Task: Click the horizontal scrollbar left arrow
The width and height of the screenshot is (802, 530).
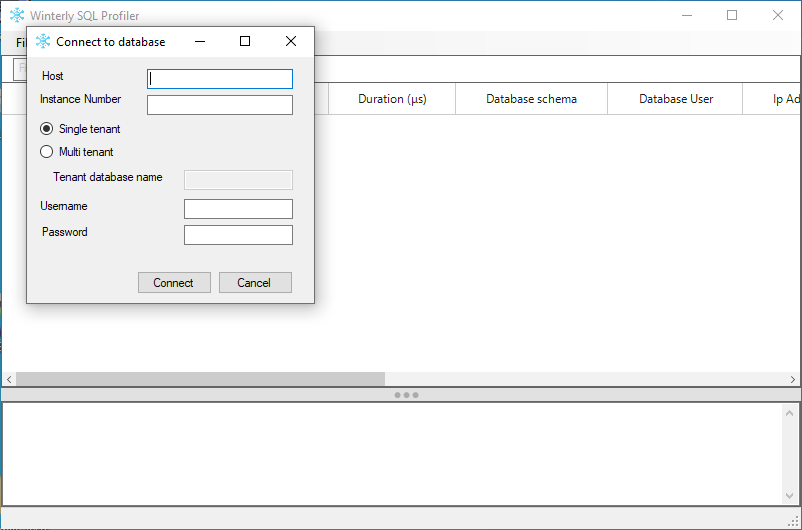Action: point(9,379)
